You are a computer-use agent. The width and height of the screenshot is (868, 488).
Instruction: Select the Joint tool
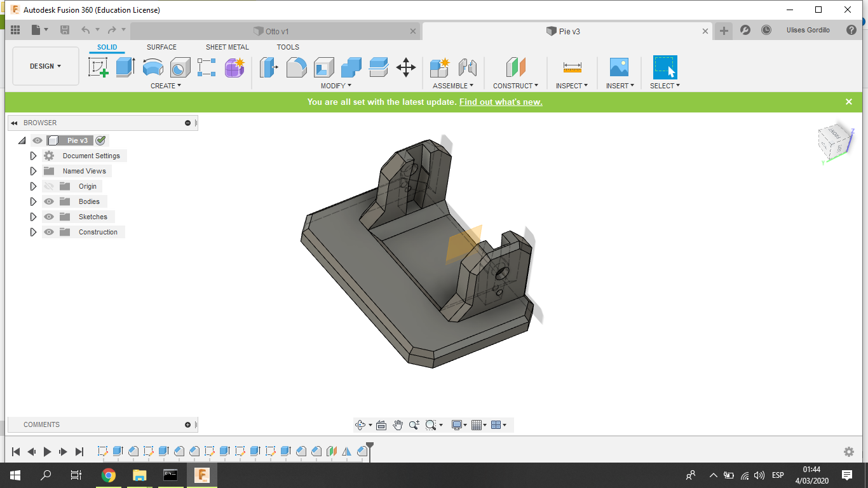[x=467, y=67]
